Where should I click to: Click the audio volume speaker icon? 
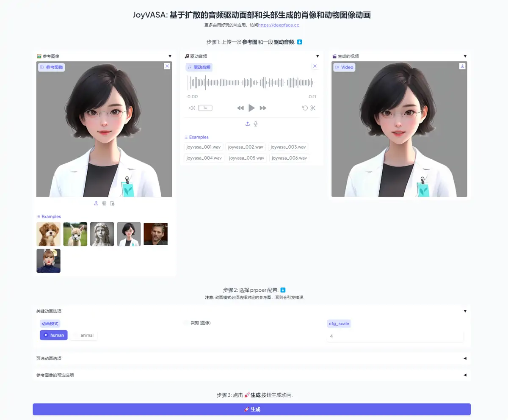192,108
